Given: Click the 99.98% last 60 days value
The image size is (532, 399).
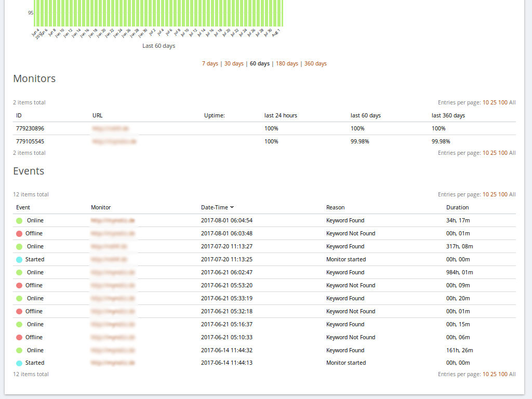Looking at the screenshot, I should click(x=360, y=141).
